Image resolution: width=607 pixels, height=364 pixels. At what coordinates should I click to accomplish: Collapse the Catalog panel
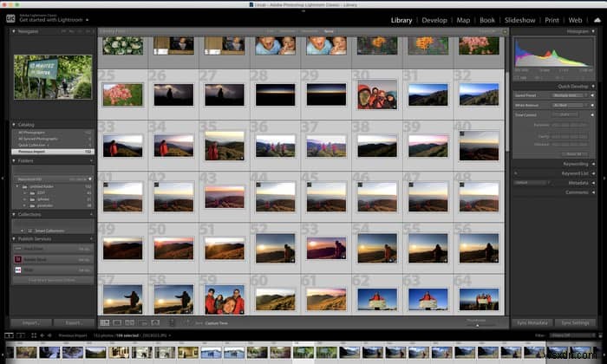pyautogui.click(x=14, y=125)
